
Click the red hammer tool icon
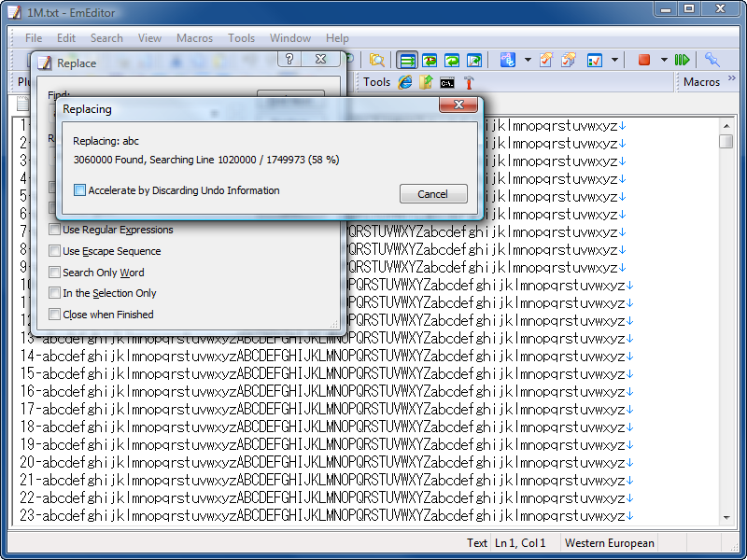click(469, 82)
